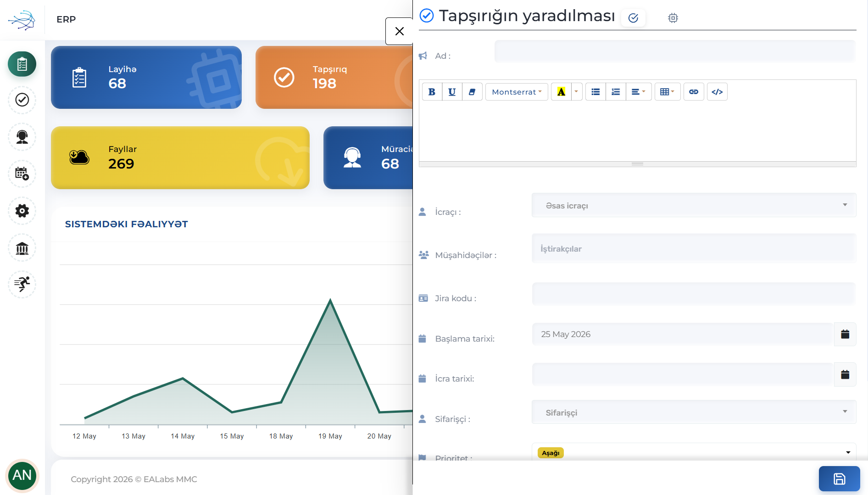
Task: Click the chip icon in panel header
Action: [x=673, y=18]
